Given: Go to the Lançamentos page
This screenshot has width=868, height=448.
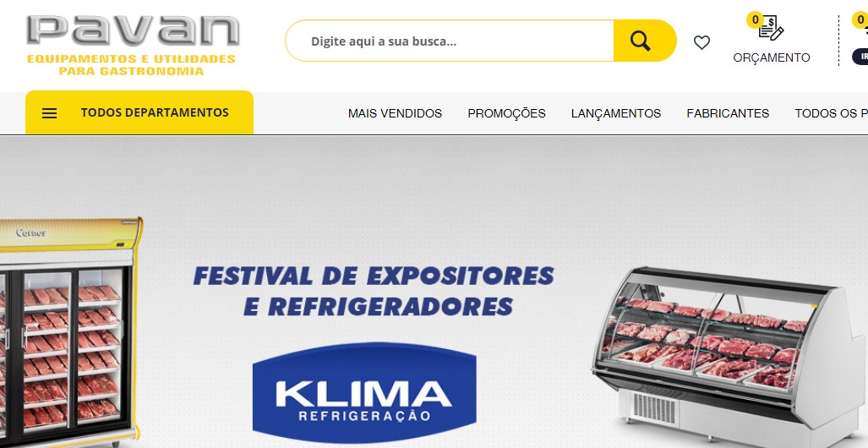Looking at the screenshot, I should (x=616, y=113).
